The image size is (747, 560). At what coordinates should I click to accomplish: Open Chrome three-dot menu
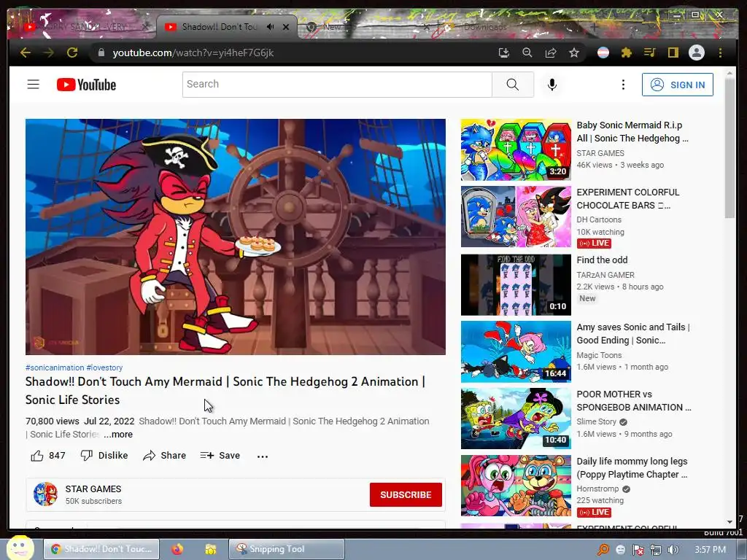point(720,52)
